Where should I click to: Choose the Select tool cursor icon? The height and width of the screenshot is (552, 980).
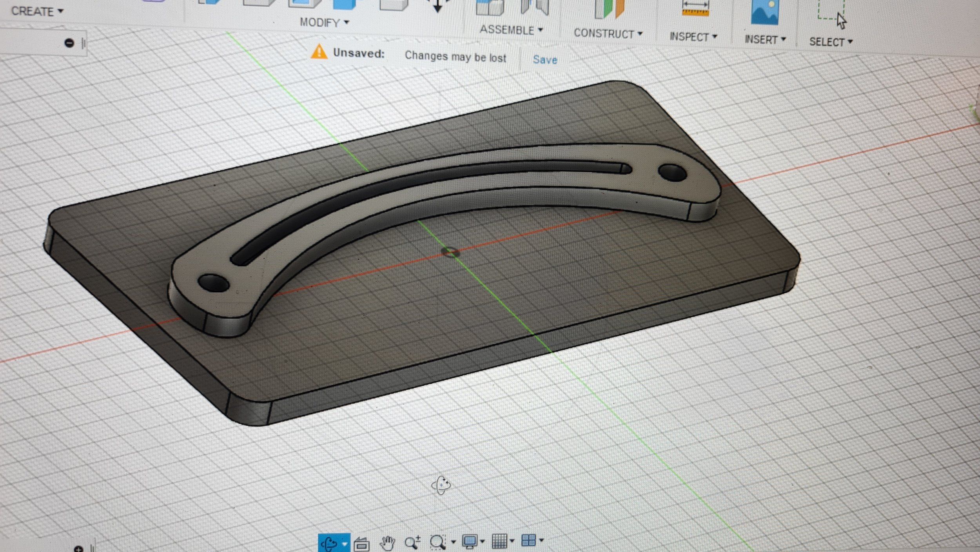(x=832, y=14)
